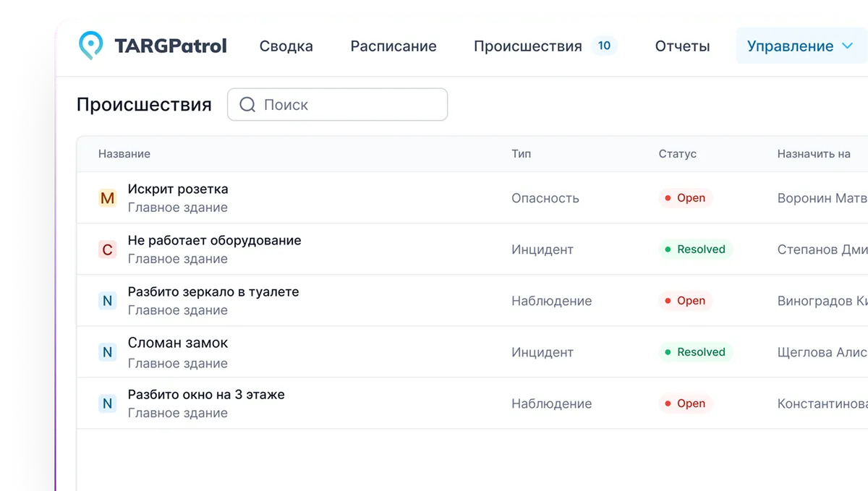The image size is (868, 491).
Task: Click the blue N avatar for Разбито зеркало в туалете
Action: point(107,300)
